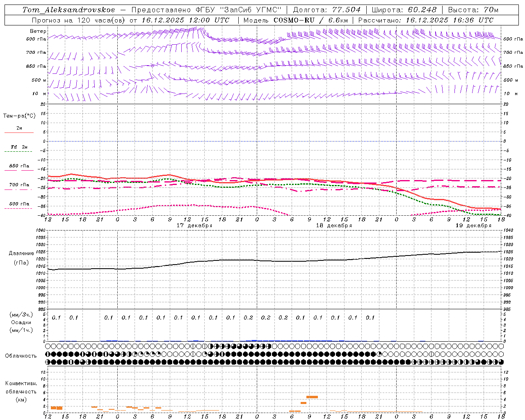Click the date label 19 декабря
This screenshot has height=420, width=525.
473,226
